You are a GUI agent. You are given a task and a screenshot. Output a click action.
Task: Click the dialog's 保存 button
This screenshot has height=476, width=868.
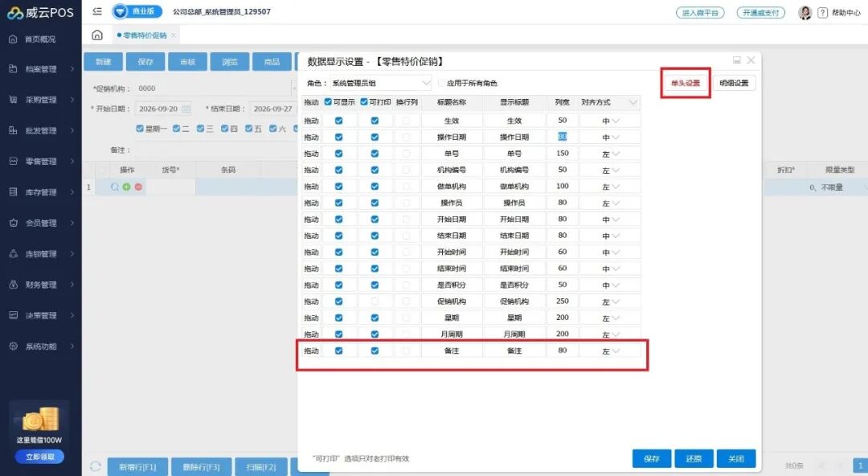click(x=652, y=459)
